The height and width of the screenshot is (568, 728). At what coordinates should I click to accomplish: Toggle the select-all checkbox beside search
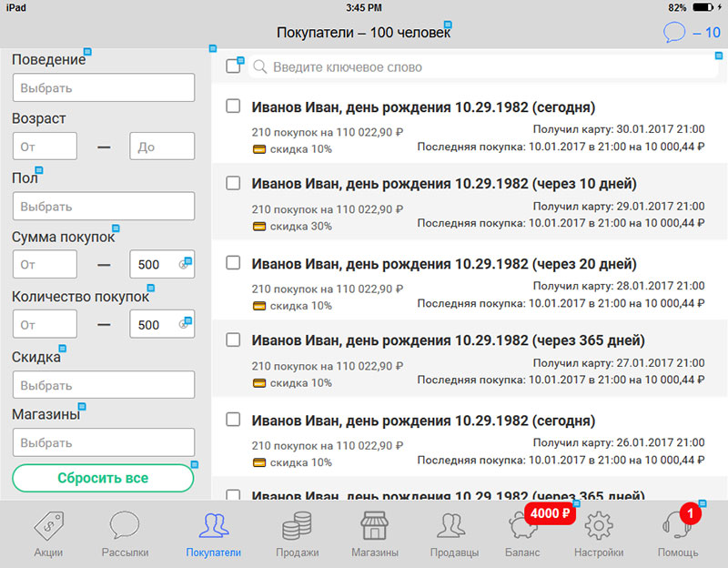point(233,66)
